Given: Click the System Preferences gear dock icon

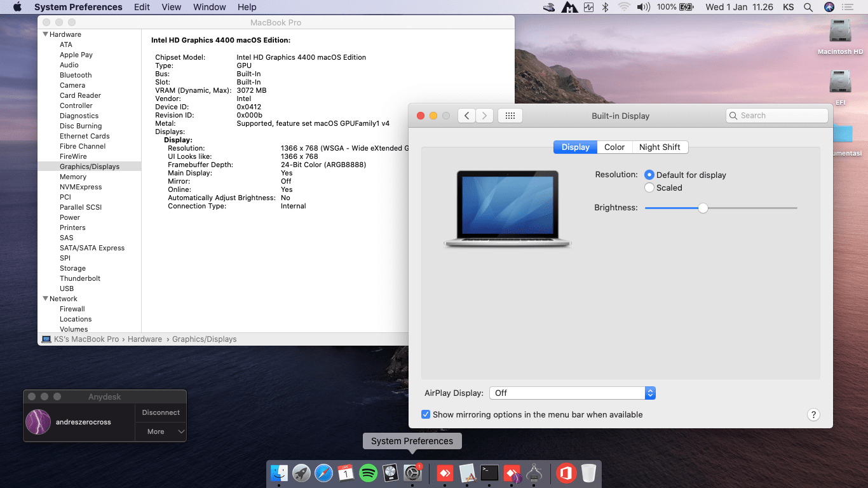Looking at the screenshot, I should 413,473.
